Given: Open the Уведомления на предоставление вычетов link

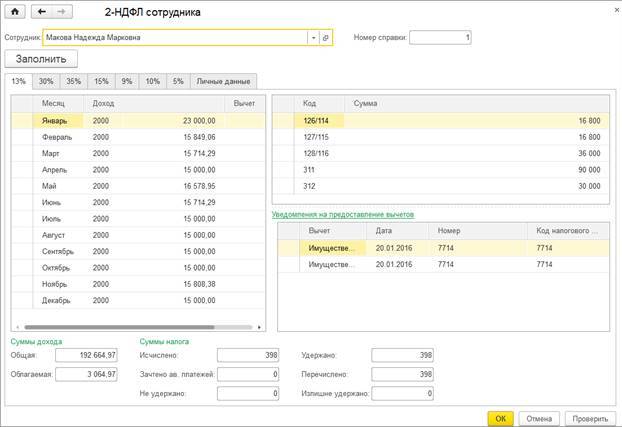Looking at the screenshot, I should click(343, 214).
